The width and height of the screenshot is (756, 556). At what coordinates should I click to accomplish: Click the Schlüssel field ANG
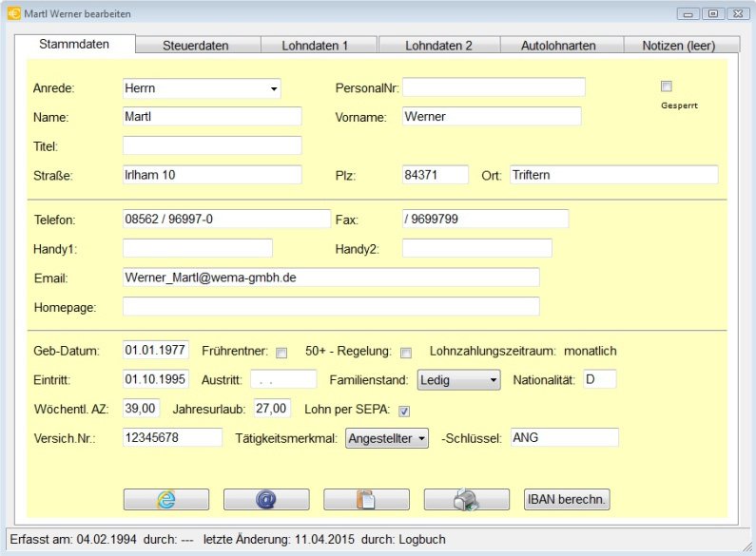pos(565,438)
